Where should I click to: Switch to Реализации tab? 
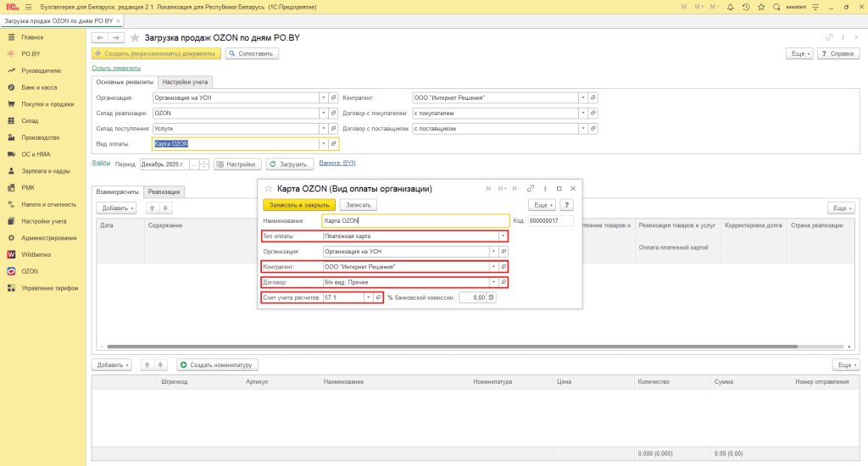pos(164,191)
